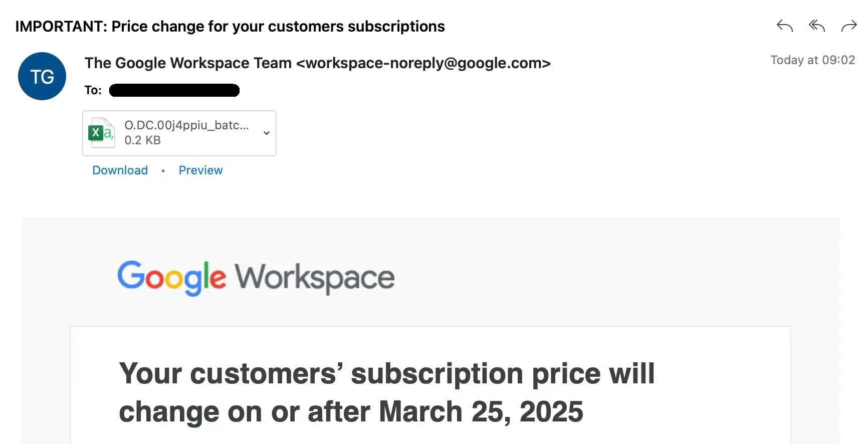Screen dimensions: 868x444
Task: Click the gray Workspace wordmark
Action: pos(315,277)
